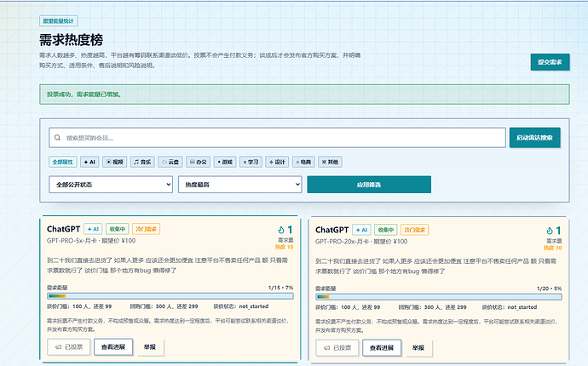588x366 pixels.
Task: Click the 需求能量 progress bar on GPT-PRO-20x card
Action: (439, 297)
